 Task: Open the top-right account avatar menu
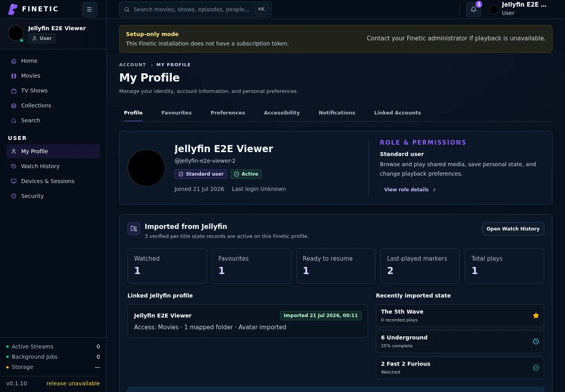pyautogui.click(x=494, y=9)
